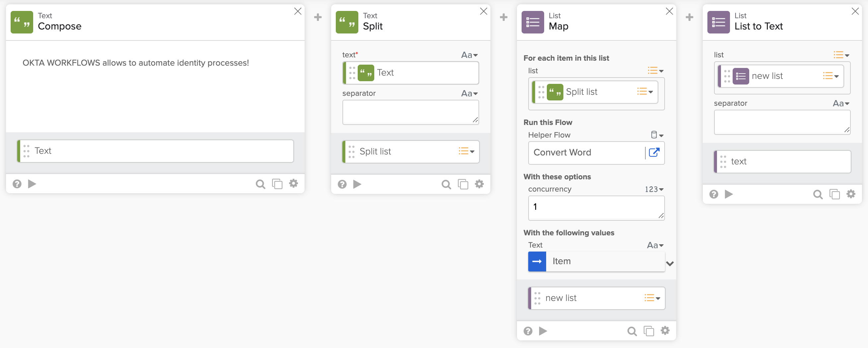Viewport: 868px width, 348px height.
Task: Click the concurrency value field
Action: click(x=596, y=208)
